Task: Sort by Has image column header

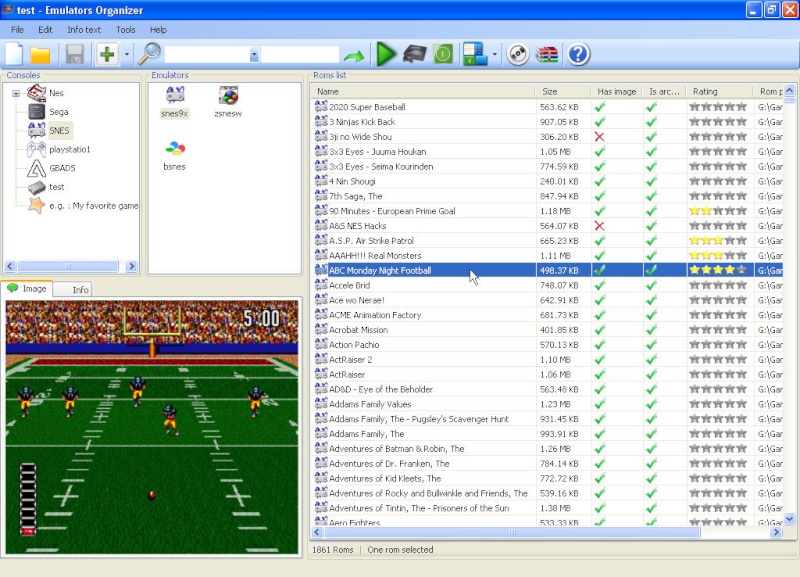Action: click(616, 91)
